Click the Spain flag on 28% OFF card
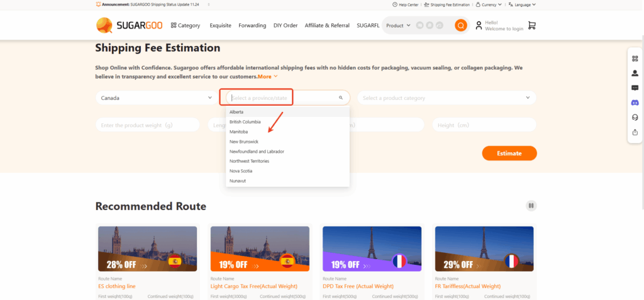Image resolution: width=644 pixels, height=300 pixels. point(175,261)
